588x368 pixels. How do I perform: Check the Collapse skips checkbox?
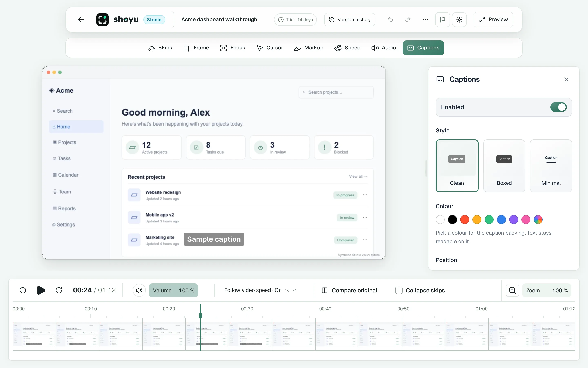(399, 290)
